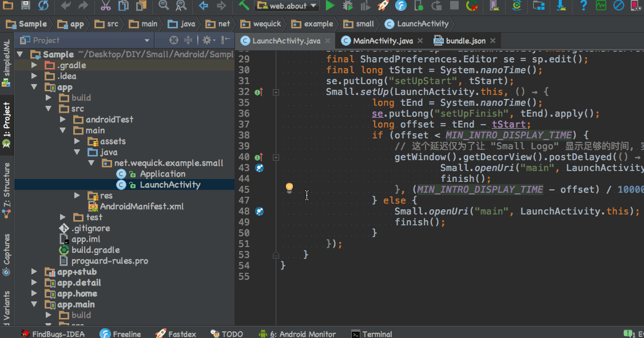
Task: Click the blue Freeline F toolbar icon
Action: coord(401,5)
